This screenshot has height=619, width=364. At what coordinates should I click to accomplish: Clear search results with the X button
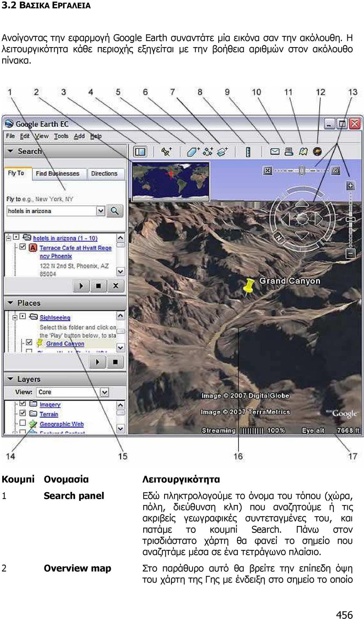tap(116, 286)
